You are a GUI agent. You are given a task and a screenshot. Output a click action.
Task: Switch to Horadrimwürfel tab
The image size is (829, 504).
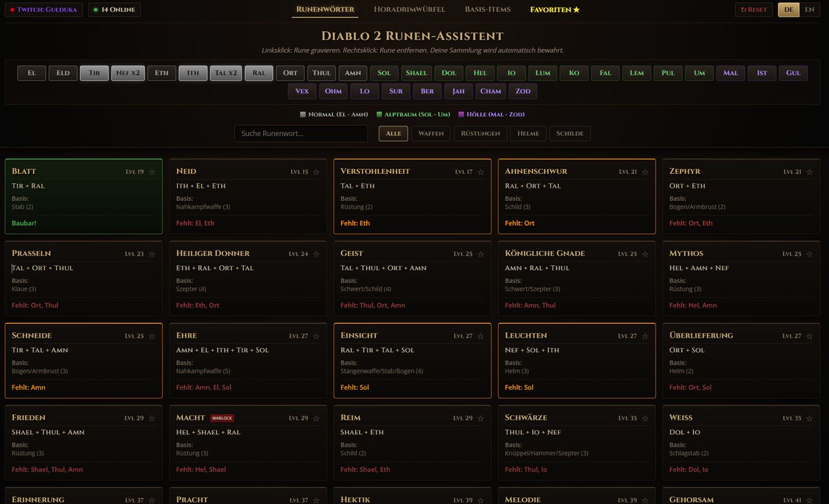click(410, 10)
